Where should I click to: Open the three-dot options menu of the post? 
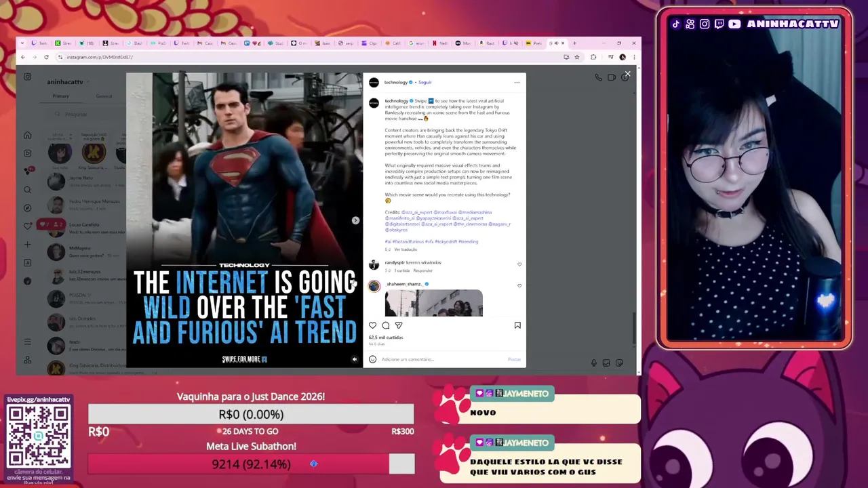(x=517, y=83)
